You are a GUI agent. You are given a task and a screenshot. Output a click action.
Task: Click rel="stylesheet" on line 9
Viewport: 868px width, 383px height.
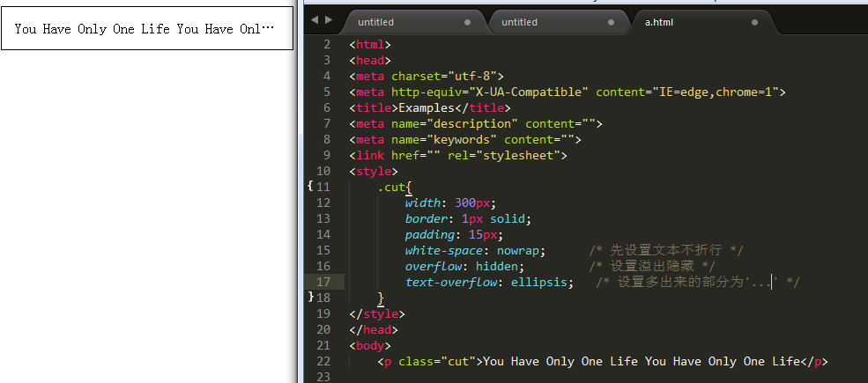[504, 156]
